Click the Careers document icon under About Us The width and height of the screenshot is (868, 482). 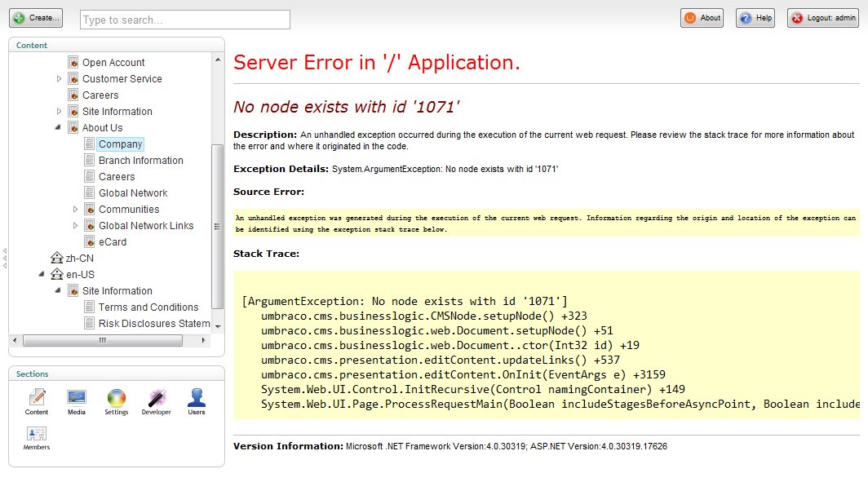89,176
